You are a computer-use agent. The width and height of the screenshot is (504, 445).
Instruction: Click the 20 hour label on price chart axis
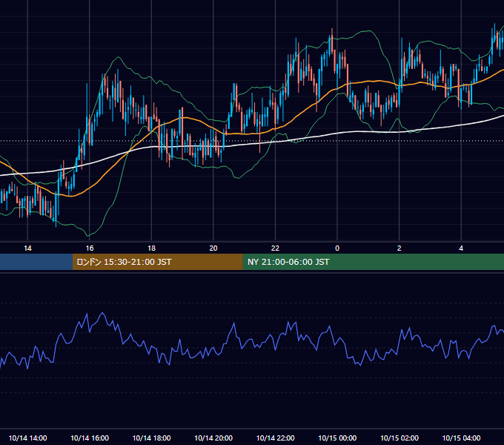[x=213, y=248]
